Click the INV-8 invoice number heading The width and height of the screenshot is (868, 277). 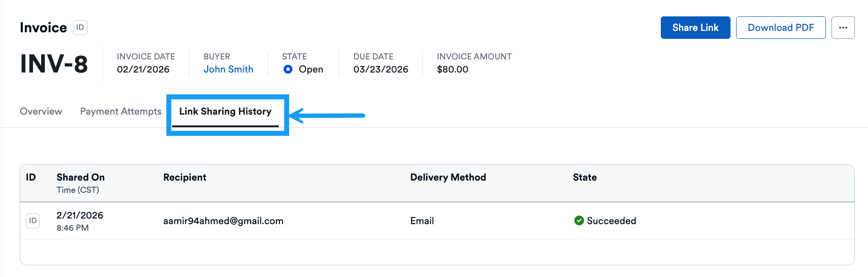[54, 64]
